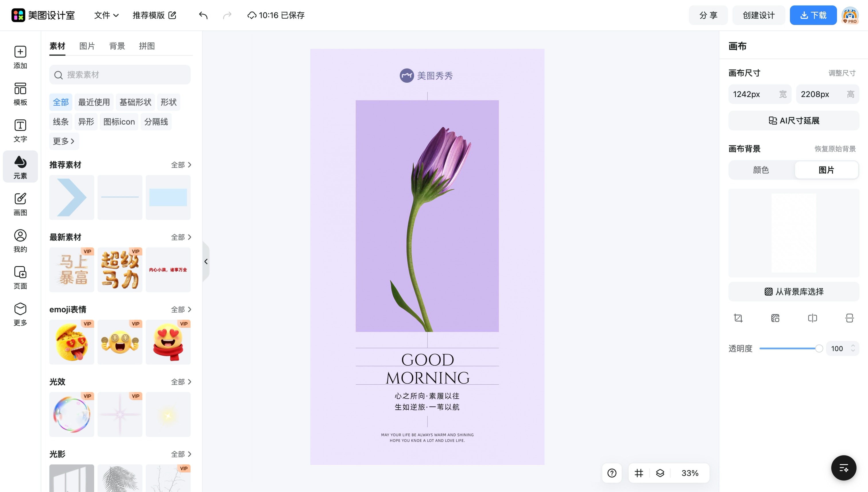Image resolution: width=868 pixels, height=492 pixels.
Task: Switch canvas background to 图片
Action: [x=826, y=170]
